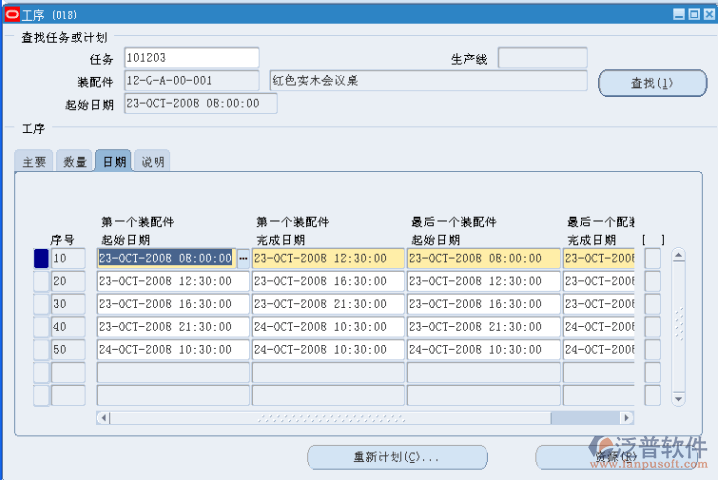Image resolution: width=718 pixels, height=480 pixels.
Task: Click the 查找(1) button
Action: click(652, 83)
